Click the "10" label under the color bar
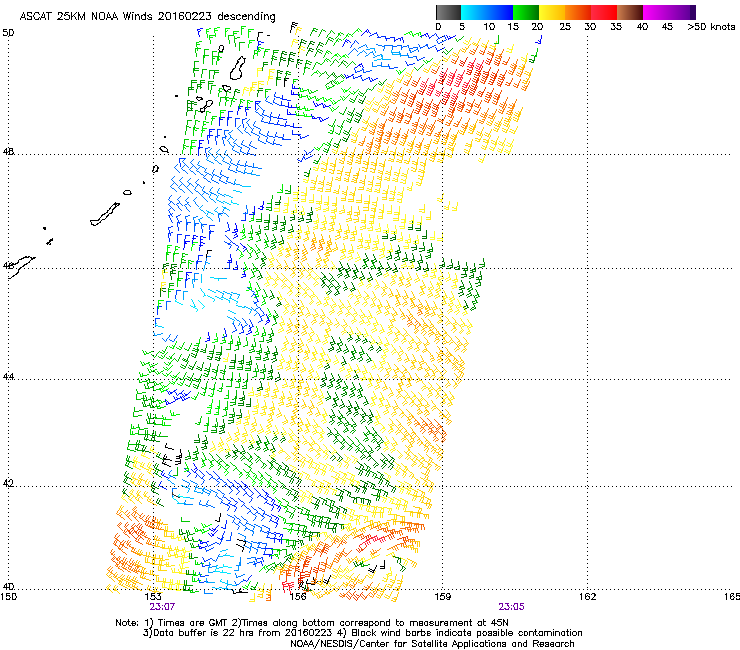The height and width of the screenshot is (650, 740). (489, 27)
